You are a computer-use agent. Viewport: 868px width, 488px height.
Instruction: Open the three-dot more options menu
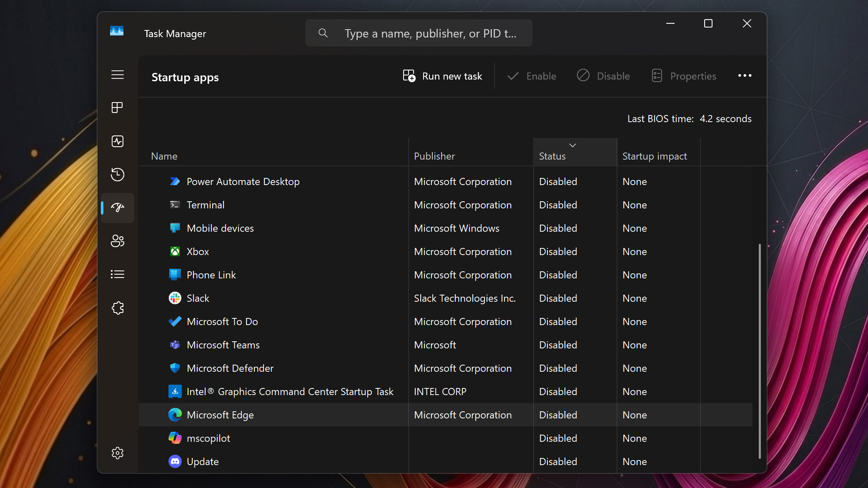coord(745,75)
